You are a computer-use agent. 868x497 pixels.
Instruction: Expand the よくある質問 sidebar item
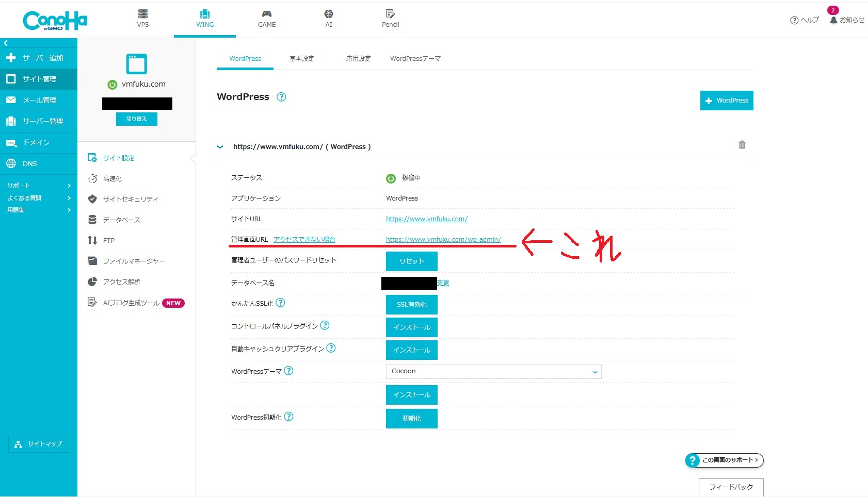39,198
